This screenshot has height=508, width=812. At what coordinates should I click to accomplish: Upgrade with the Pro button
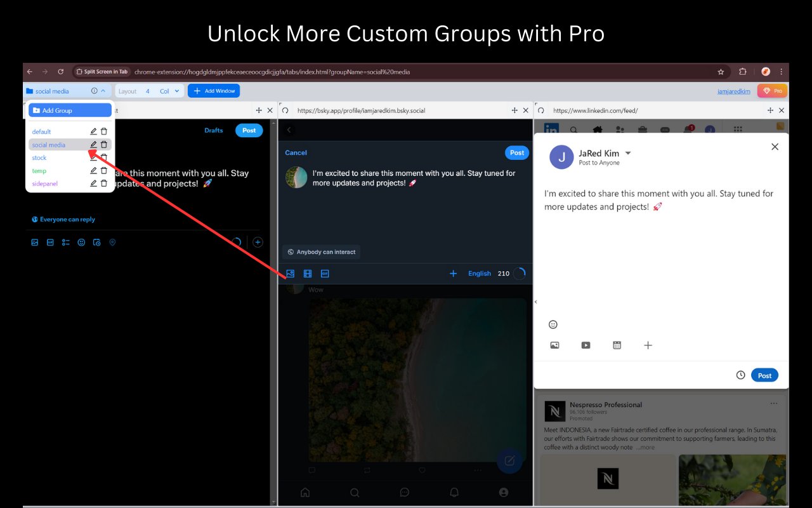[772, 91]
